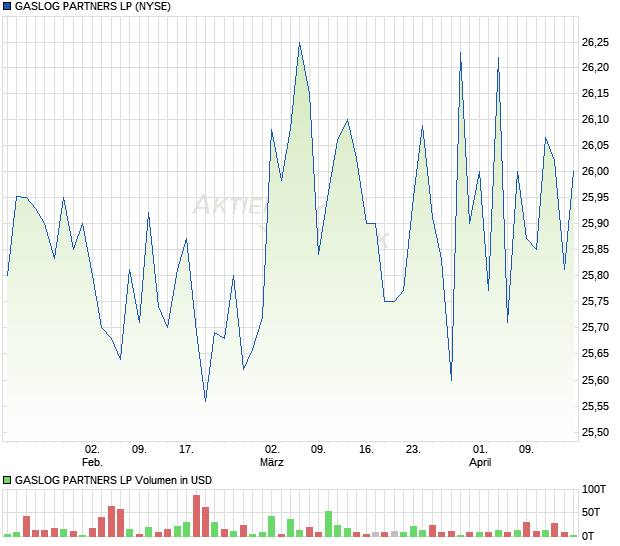Click the Feb. month label on the time axis

92,462
